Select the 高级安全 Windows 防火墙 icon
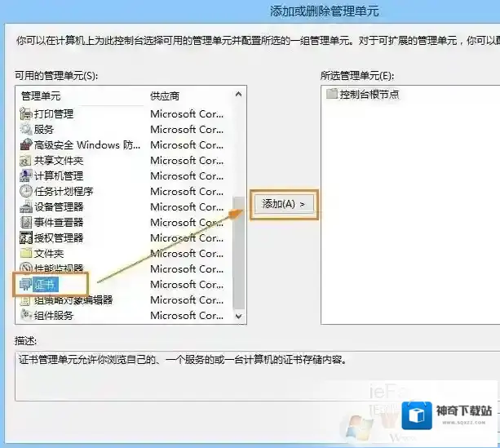This screenshot has height=448, width=500. (x=26, y=145)
